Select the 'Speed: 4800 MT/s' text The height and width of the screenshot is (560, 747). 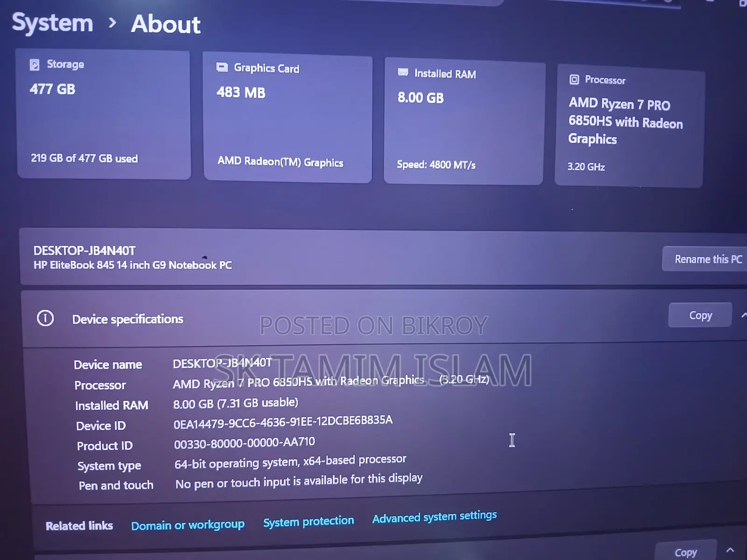click(436, 164)
